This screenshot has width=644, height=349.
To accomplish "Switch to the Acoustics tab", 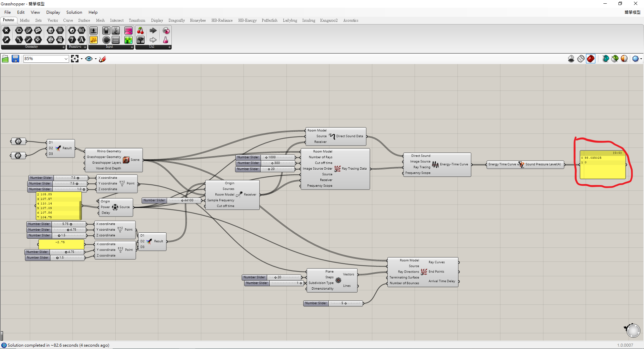I will click(x=351, y=20).
